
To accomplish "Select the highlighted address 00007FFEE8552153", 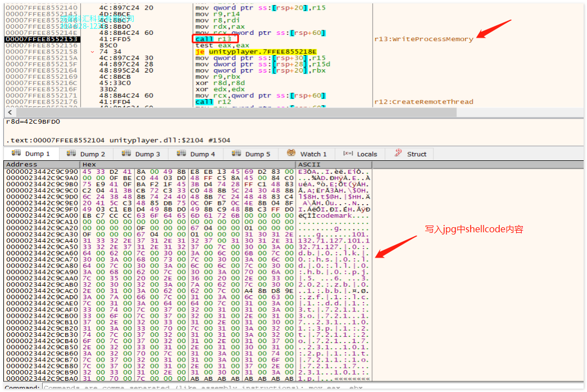I will tap(42, 39).
